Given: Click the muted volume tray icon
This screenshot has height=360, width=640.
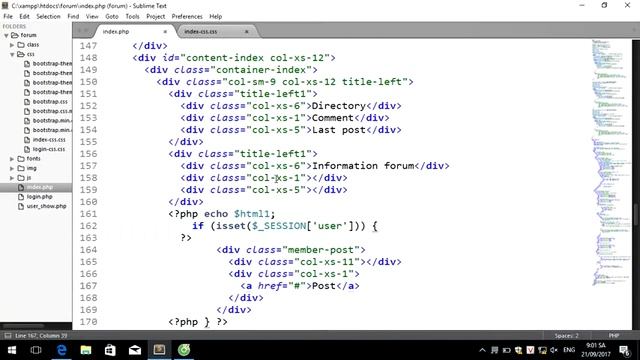Looking at the screenshot, I should [554, 350].
